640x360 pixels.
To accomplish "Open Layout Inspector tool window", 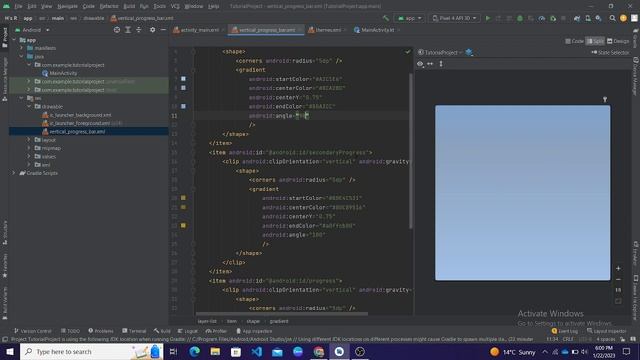I will [x=607, y=331].
